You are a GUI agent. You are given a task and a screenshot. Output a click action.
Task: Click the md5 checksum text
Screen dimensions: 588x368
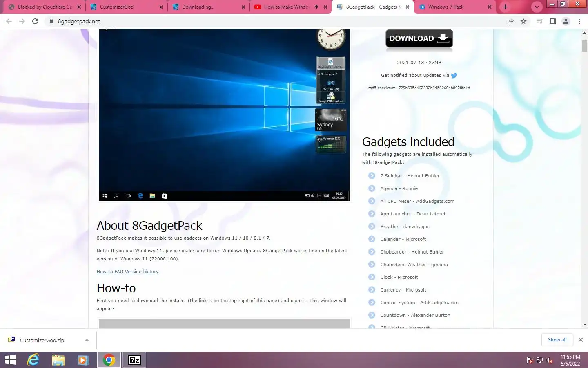tap(419, 88)
